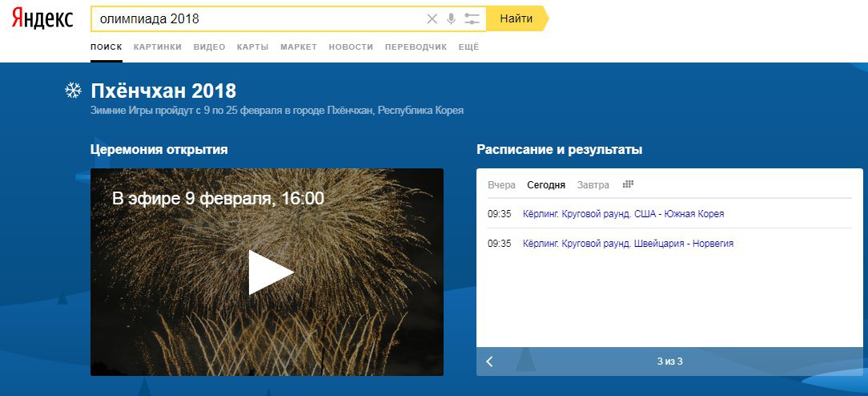Image resolution: width=868 pixels, height=396 pixels.
Task: Go to previous schedule page arrow
Action: (489, 362)
